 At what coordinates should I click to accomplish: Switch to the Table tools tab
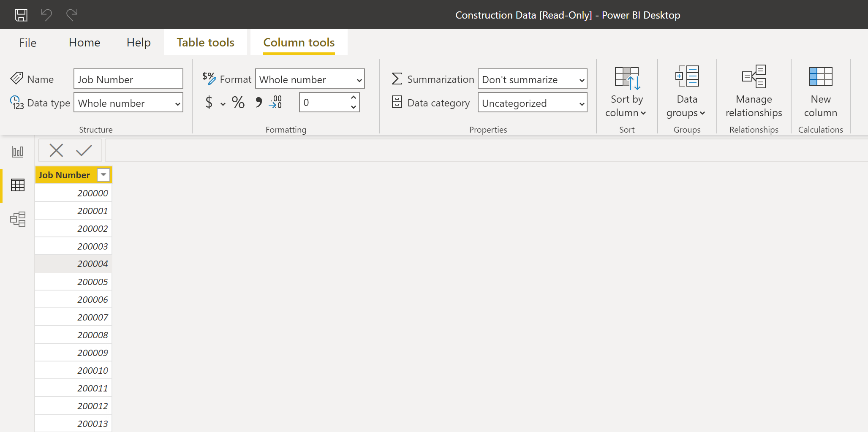point(205,42)
